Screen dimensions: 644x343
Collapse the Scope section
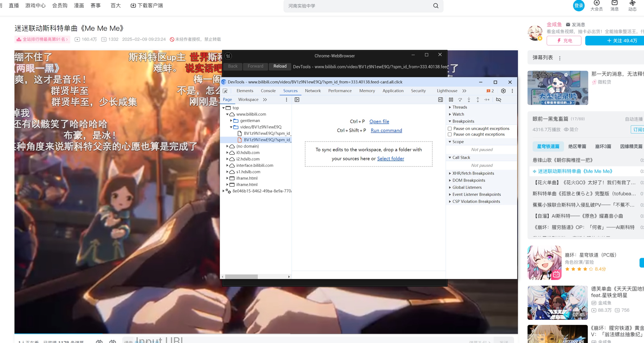458,142
